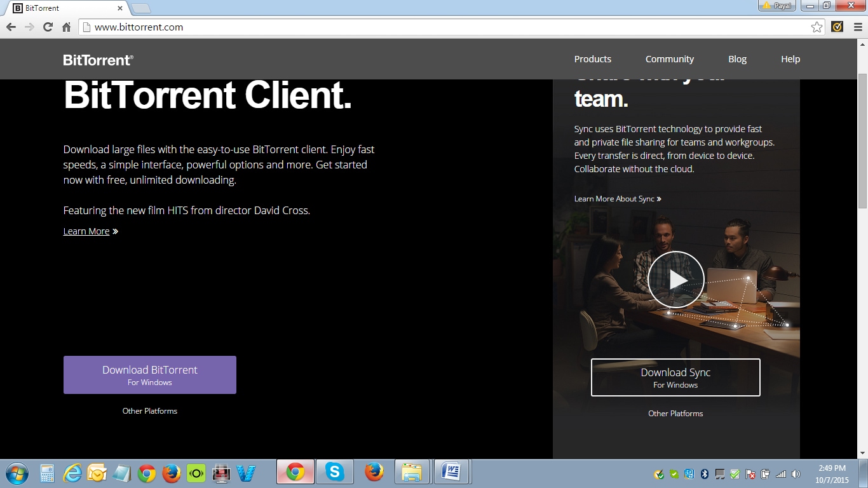Open the browser home page icon
This screenshot has height=488, width=868.
tap(66, 27)
